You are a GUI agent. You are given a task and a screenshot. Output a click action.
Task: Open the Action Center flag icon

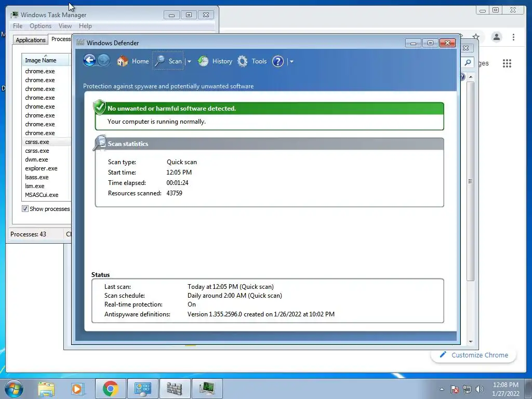point(455,389)
